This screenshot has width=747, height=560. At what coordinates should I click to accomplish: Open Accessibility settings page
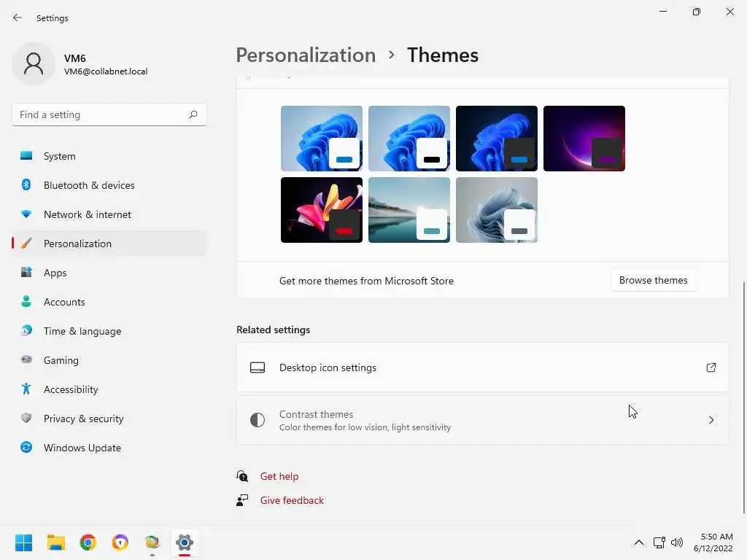tap(109, 389)
